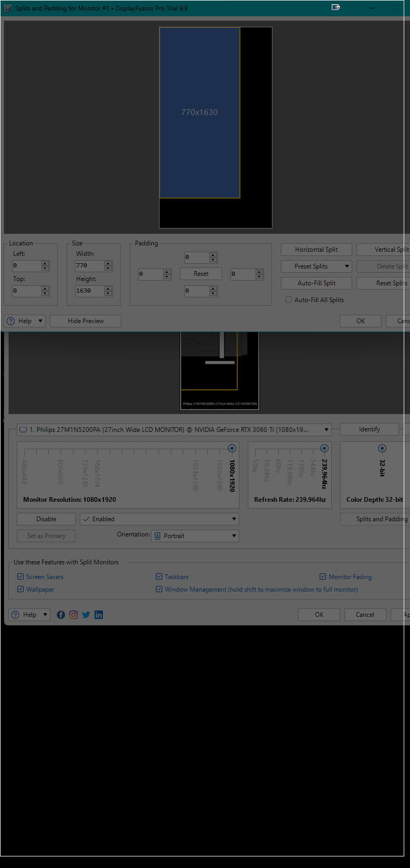410x868 pixels.
Task: Click the title bar window-move icon
Action: (336, 7)
